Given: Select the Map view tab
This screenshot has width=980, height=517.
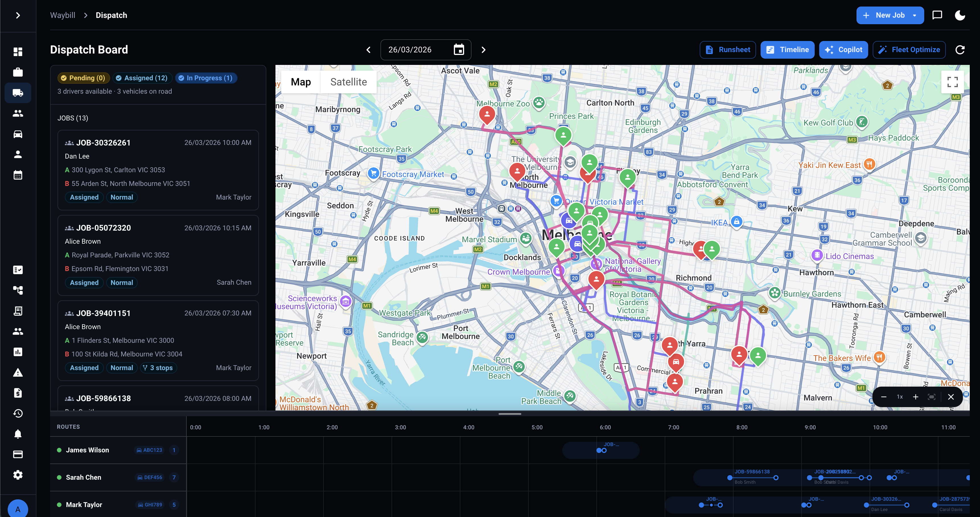Looking at the screenshot, I should point(300,82).
